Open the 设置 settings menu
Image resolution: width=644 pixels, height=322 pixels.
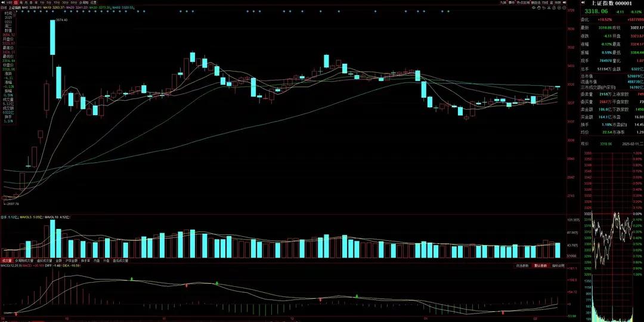click(94, 3)
